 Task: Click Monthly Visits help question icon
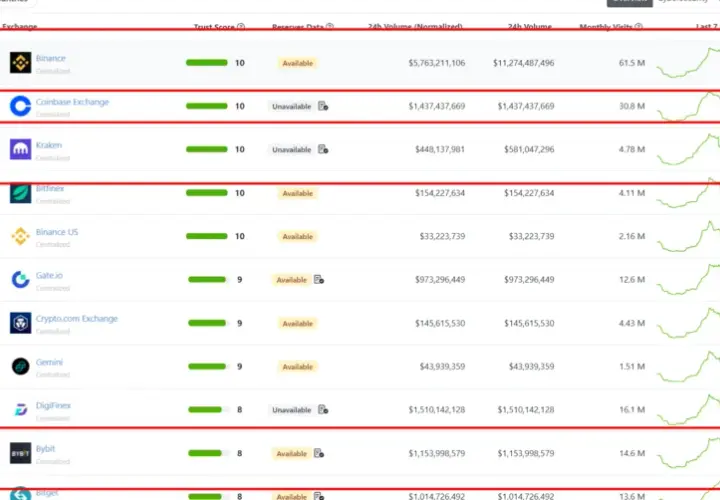pos(638,27)
